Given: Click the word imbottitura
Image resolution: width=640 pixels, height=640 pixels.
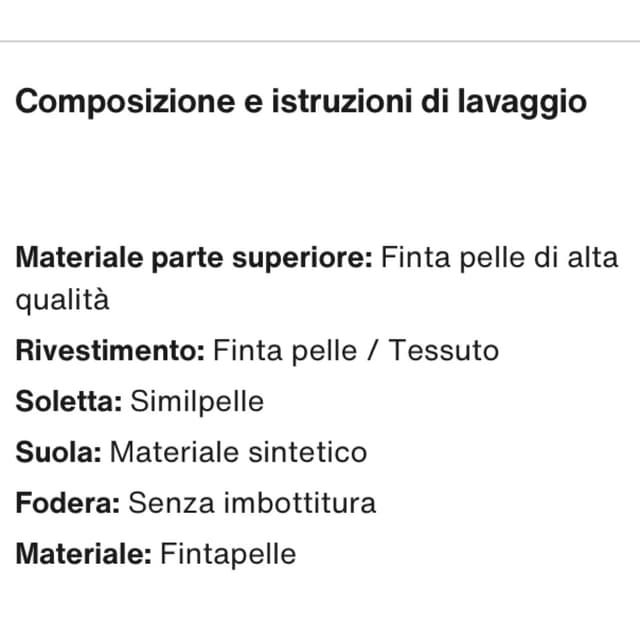Looking at the screenshot, I should 300,503.
